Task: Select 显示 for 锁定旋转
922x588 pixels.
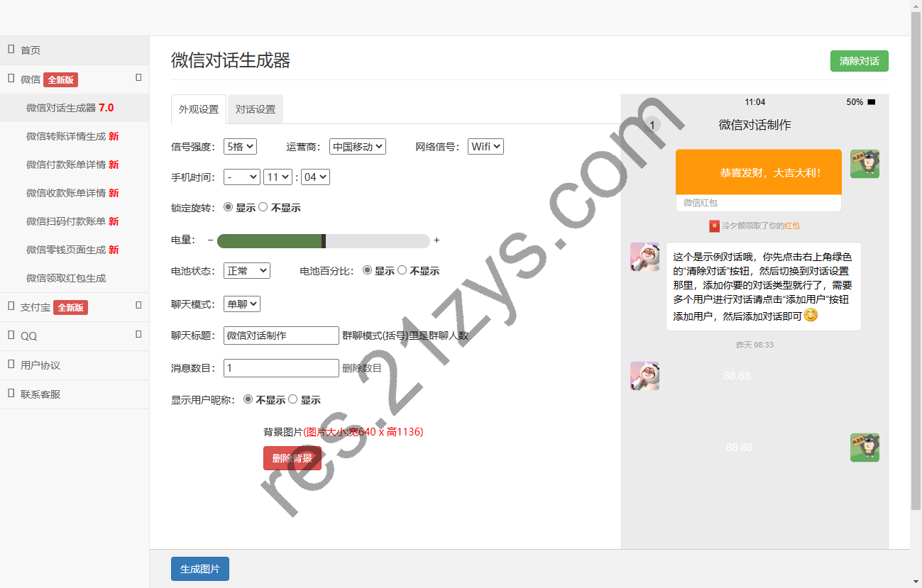Action: [228, 207]
